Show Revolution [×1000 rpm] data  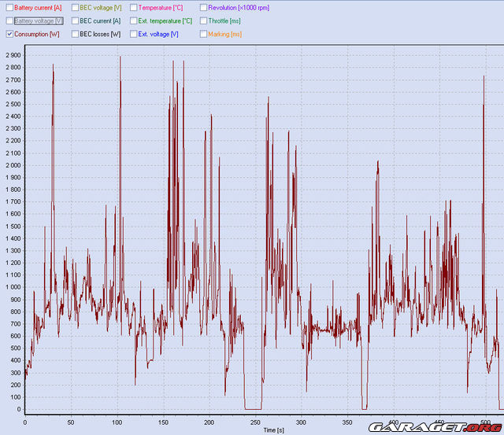point(203,7)
